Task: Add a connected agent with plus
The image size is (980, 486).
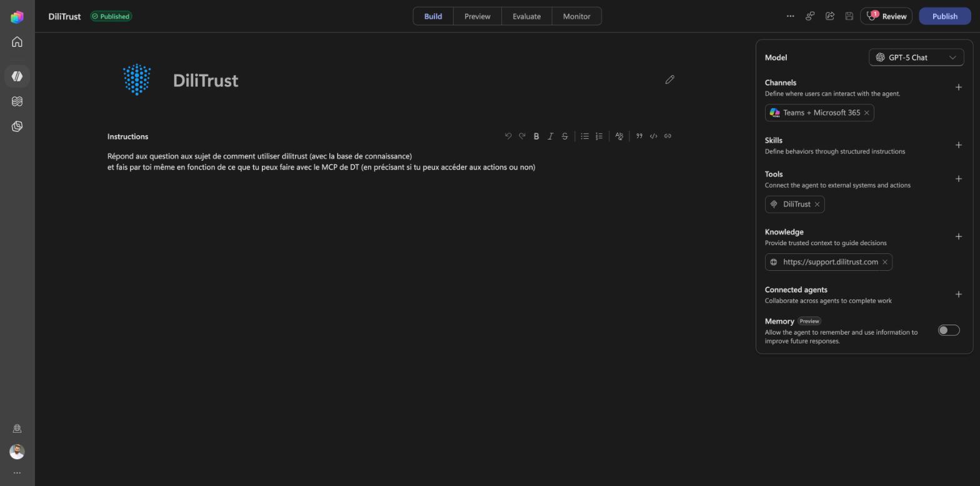Action: (x=959, y=295)
